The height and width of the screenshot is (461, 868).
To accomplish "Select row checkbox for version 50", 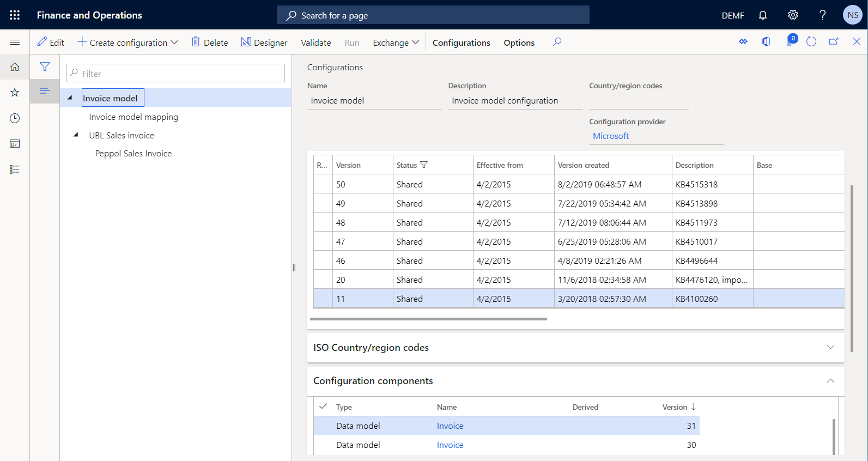I will (x=323, y=184).
